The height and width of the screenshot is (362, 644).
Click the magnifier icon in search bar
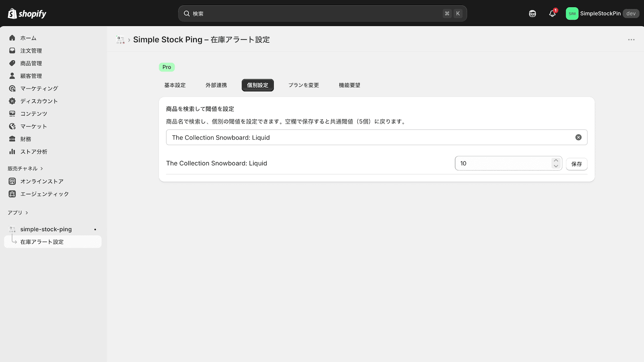(x=187, y=14)
